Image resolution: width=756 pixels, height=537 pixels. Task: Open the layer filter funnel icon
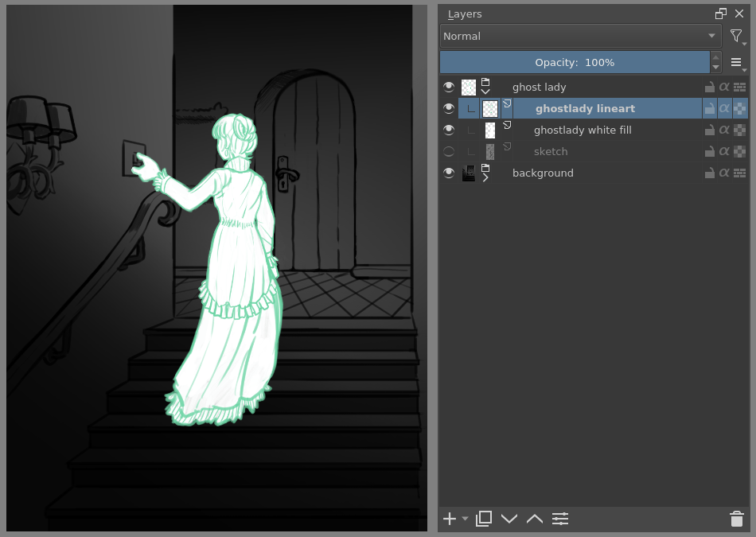pos(736,36)
